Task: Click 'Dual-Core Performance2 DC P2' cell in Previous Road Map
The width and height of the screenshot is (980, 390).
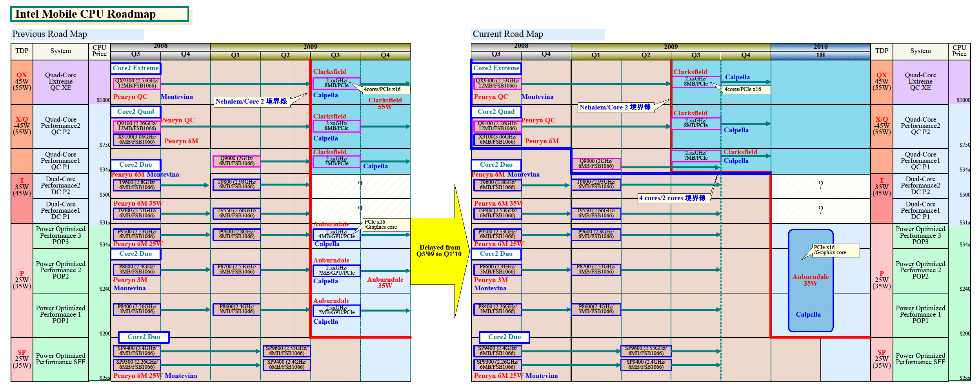Action: [x=61, y=186]
